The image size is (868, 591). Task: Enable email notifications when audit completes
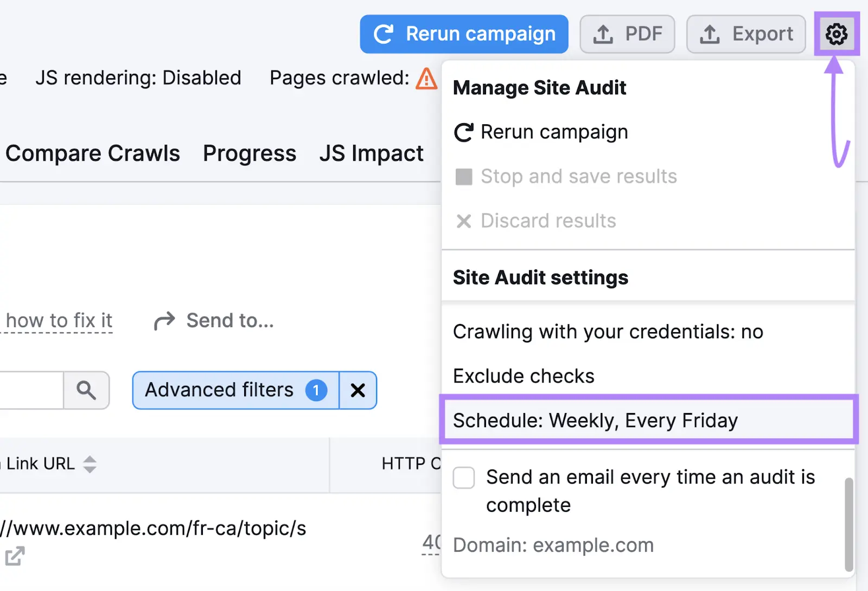point(464,478)
